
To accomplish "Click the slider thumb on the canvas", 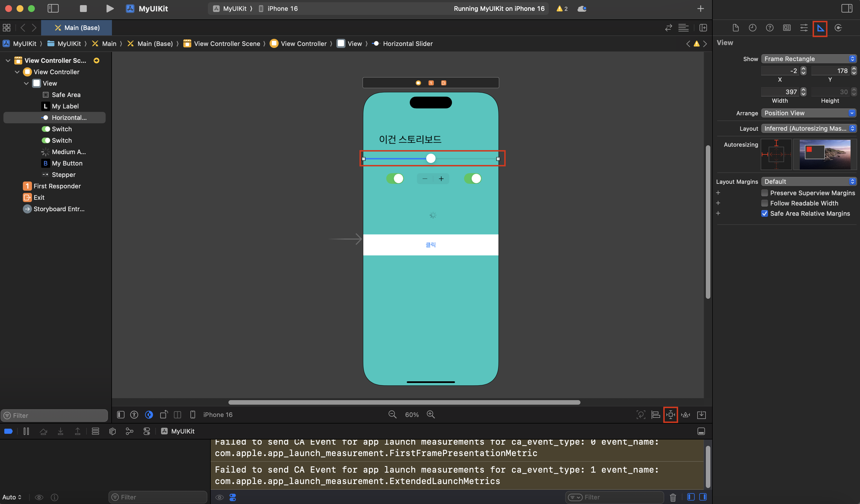I will click(x=431, y=159).
